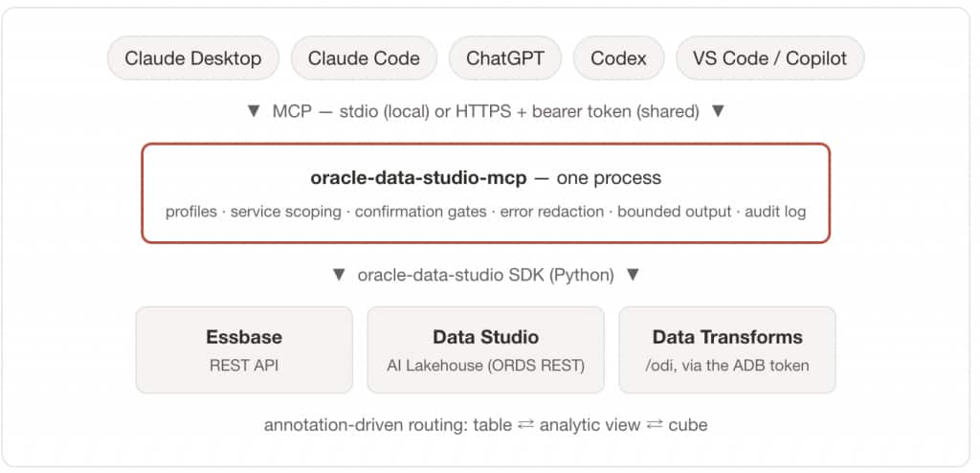
Task: Click the down triangle after '(shared)'
Action: tap(718, 111)
